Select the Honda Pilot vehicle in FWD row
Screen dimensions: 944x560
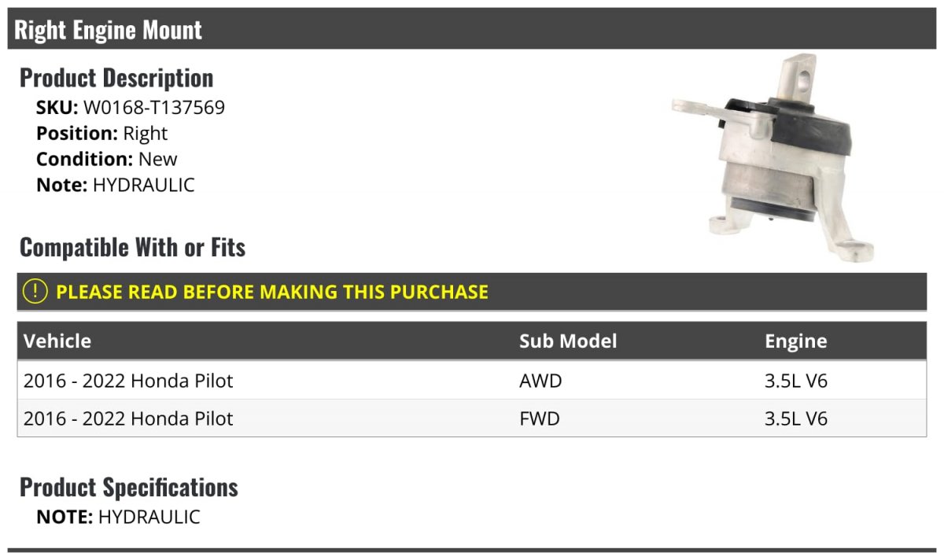tap(128, 418)
